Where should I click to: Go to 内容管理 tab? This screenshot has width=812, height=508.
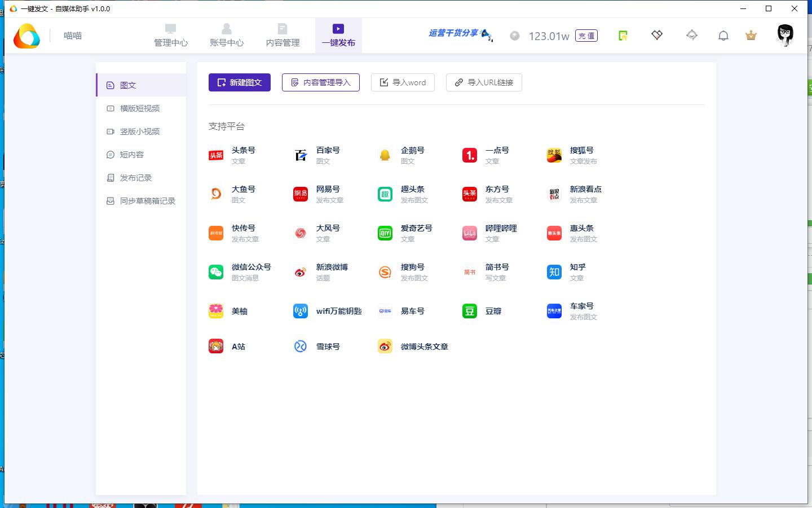click(x=283, y=36)
